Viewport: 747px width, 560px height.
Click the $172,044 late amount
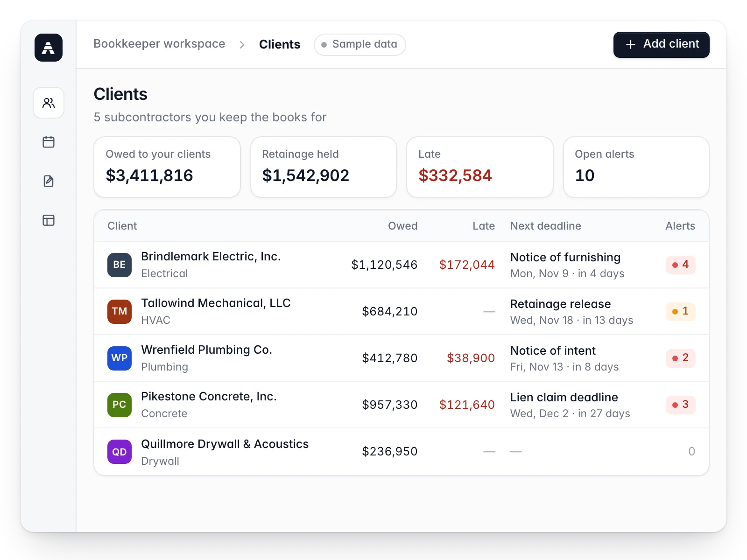click(467, 265)
